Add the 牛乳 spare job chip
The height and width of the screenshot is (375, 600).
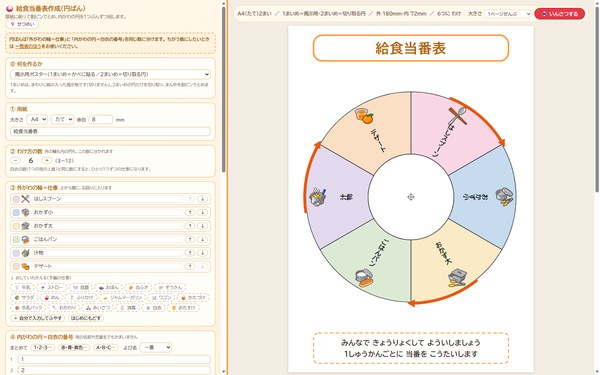click(23, 287)
